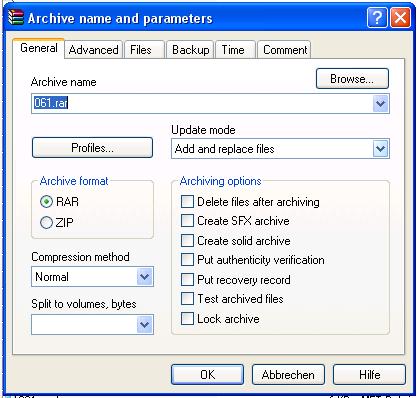The width and height of the screenshot is (418, 398).
Task: Check Create SFX archive
Action: [187, 221]
